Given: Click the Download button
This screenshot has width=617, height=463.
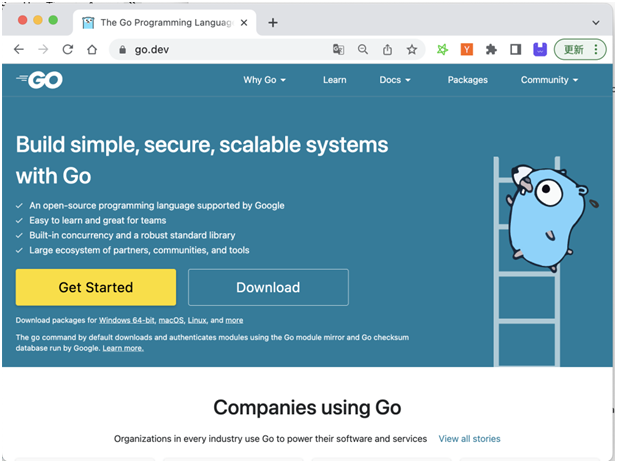Looking at the screenshot, I should click(268, 287).
